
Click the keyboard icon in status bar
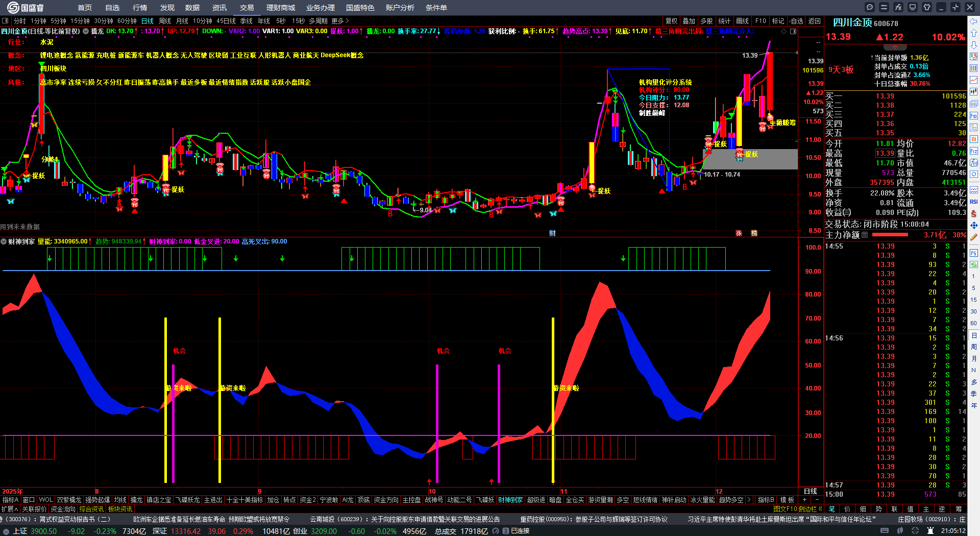885,531
